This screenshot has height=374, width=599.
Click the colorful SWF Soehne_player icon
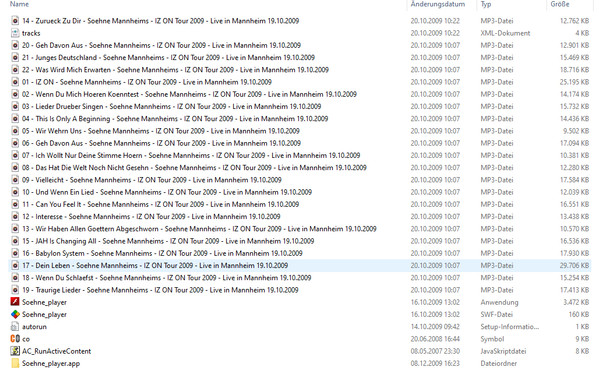[15, 314]
